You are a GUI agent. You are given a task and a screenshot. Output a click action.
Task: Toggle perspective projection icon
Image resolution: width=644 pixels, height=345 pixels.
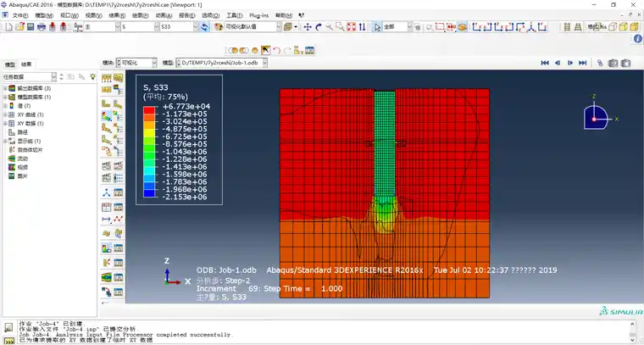tap(577, 27)
